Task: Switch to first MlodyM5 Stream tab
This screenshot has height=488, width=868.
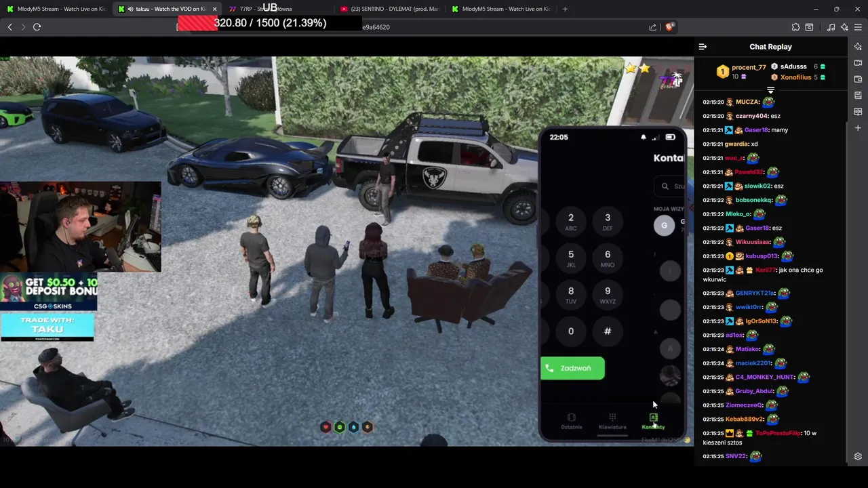Action: 55,9
